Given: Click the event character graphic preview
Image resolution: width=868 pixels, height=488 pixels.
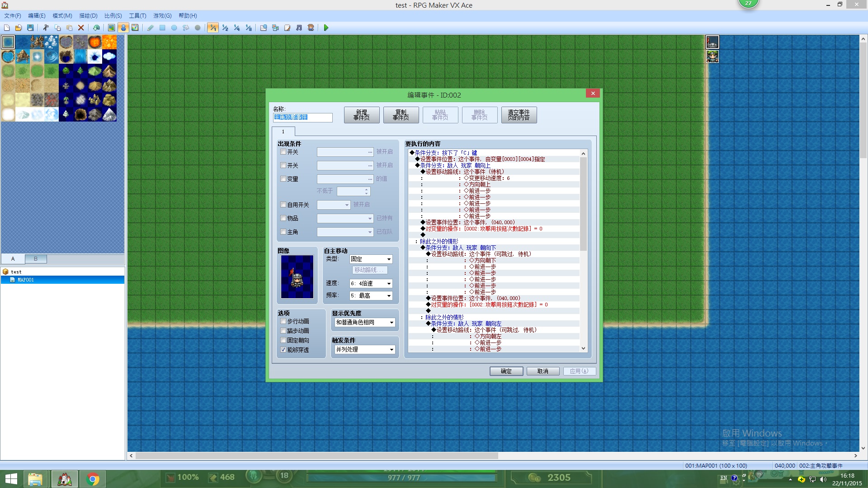Looking at the screenshot, I should pos(297,277).
